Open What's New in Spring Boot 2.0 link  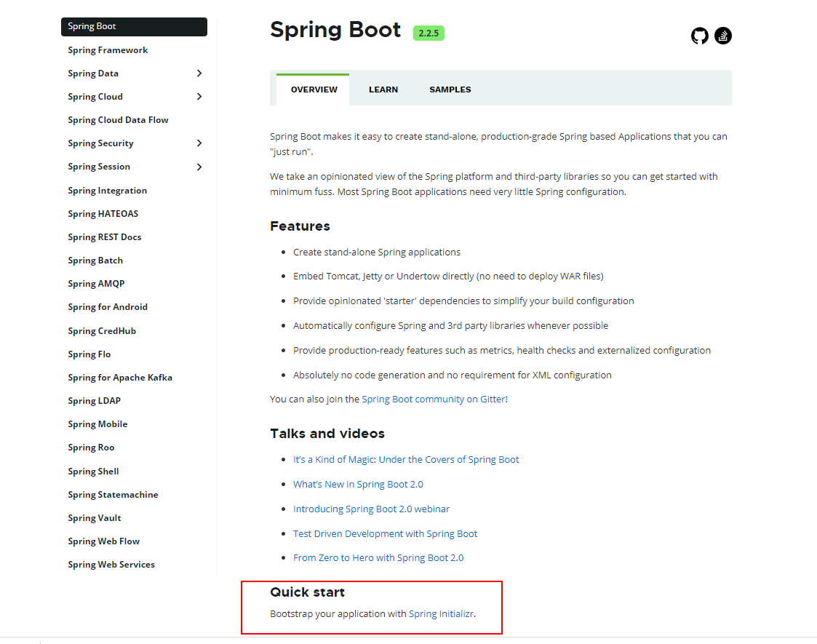coord(358,484)
